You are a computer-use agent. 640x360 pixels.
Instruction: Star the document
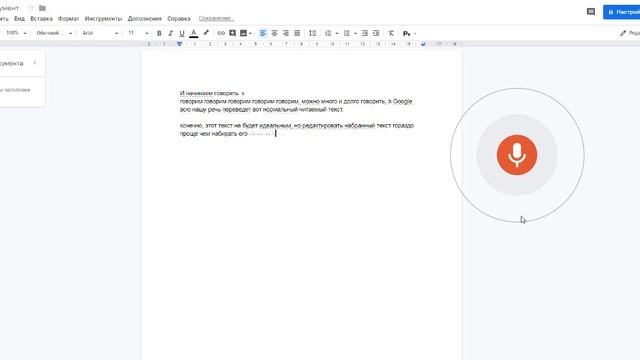[31, 8]
